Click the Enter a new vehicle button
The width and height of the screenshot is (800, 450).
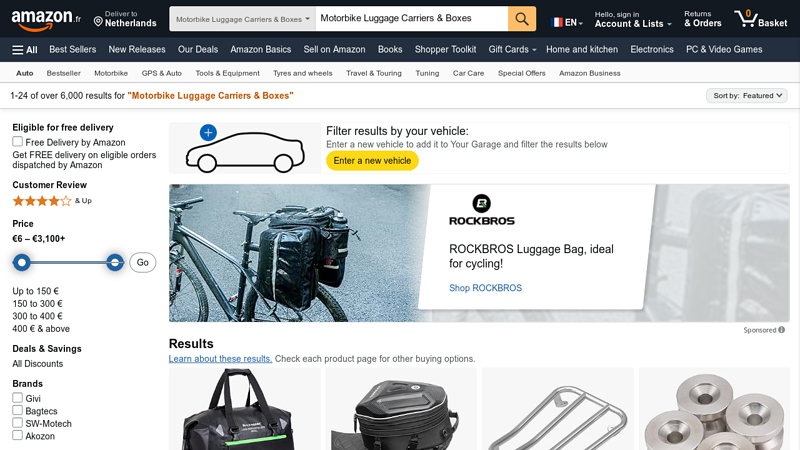372,160
